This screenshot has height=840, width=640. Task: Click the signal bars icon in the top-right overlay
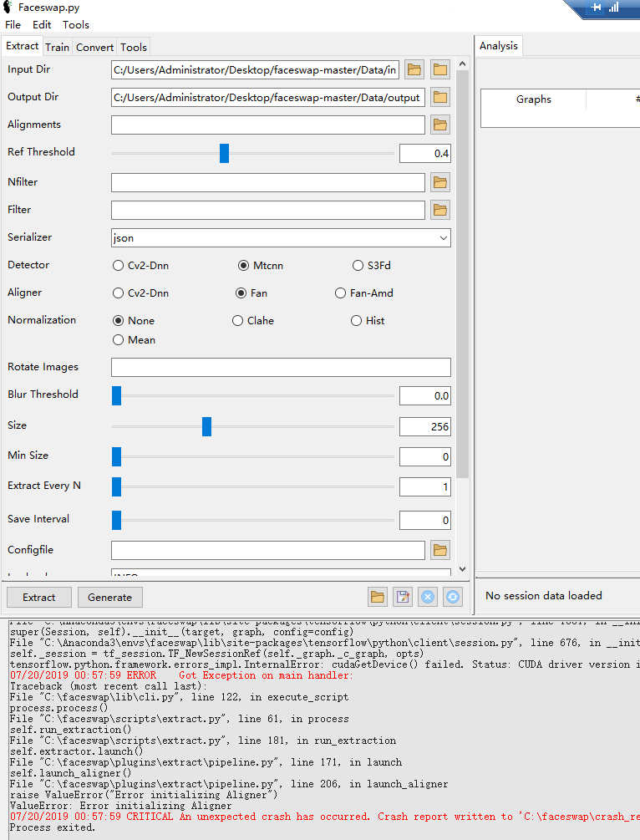[x=614, y=8]
